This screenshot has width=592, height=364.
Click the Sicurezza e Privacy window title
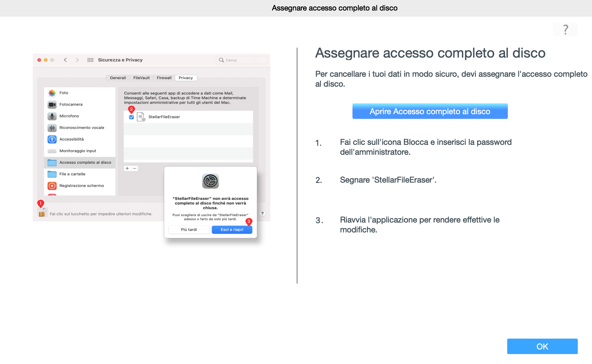120,60
